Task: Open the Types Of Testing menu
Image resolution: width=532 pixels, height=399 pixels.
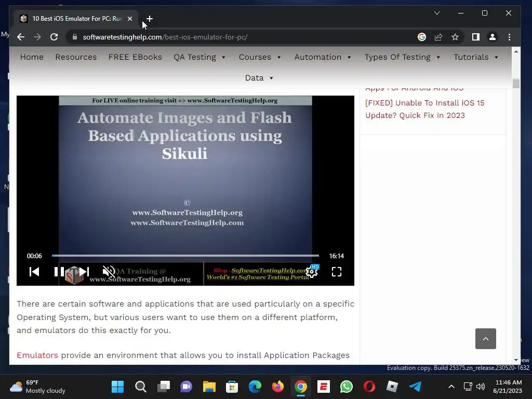Action: 397,57
